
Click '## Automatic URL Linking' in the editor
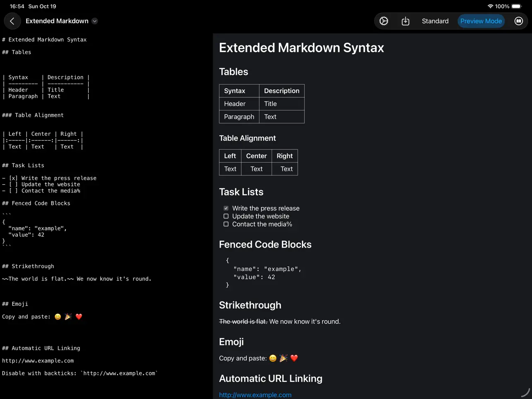(x=41, y=348)
